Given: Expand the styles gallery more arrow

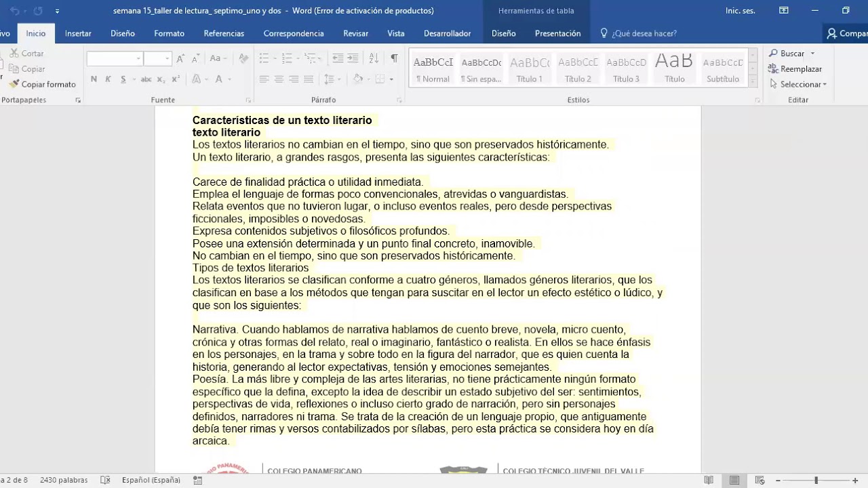Looking at the screenshot, I should [753, 81].
